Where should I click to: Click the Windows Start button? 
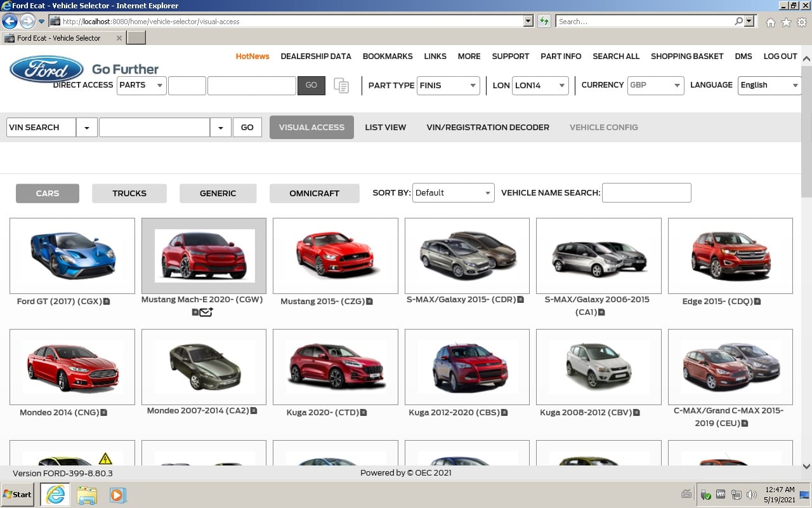[18, 495]
